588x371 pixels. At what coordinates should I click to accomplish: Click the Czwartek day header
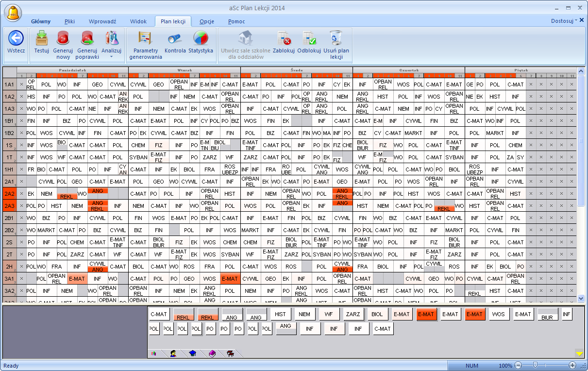click(x=408, y=70)
